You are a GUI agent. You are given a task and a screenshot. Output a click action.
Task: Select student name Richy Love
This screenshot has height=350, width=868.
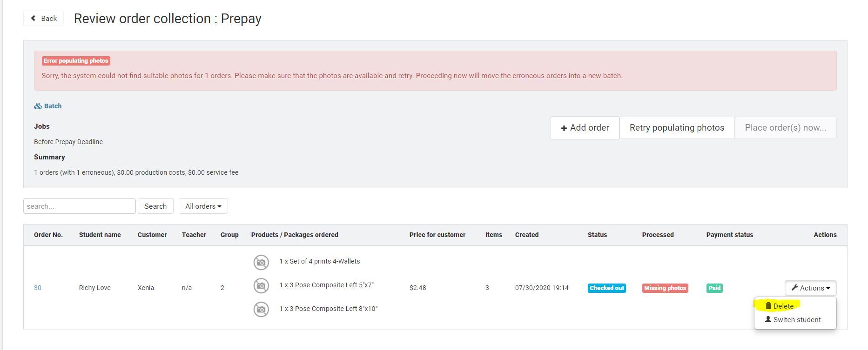point(95,288)
